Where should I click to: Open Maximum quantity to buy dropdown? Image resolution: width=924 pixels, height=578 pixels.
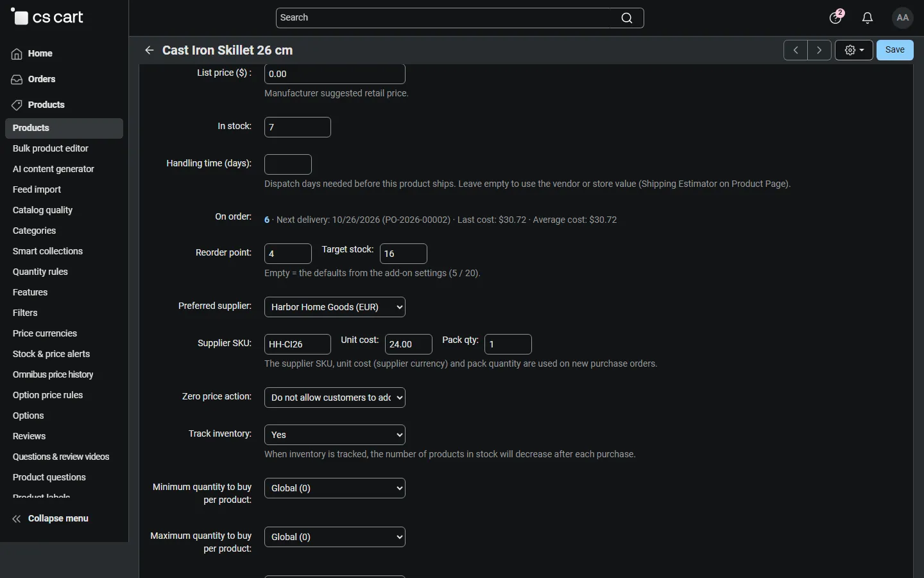(x=335, y=537)
